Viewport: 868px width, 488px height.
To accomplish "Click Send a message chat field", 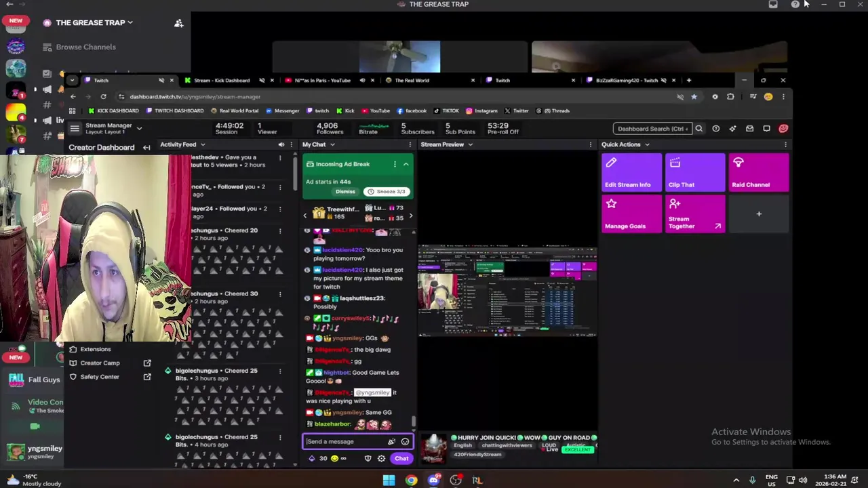I will (344, 441).
